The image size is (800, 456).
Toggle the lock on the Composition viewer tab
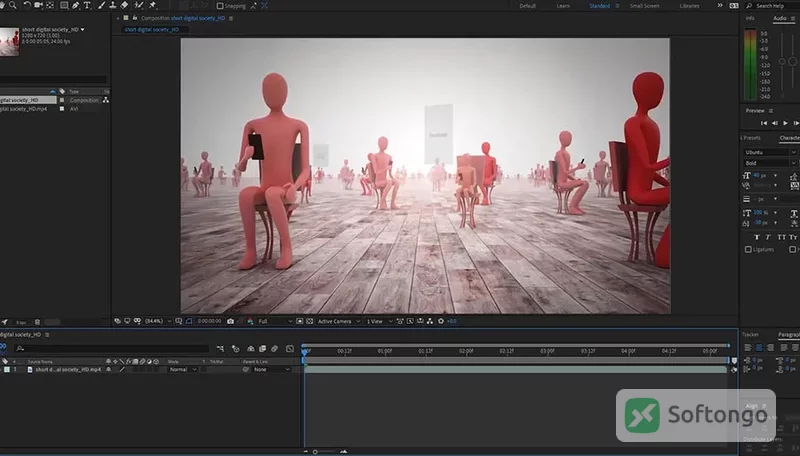tap(135, 18)
